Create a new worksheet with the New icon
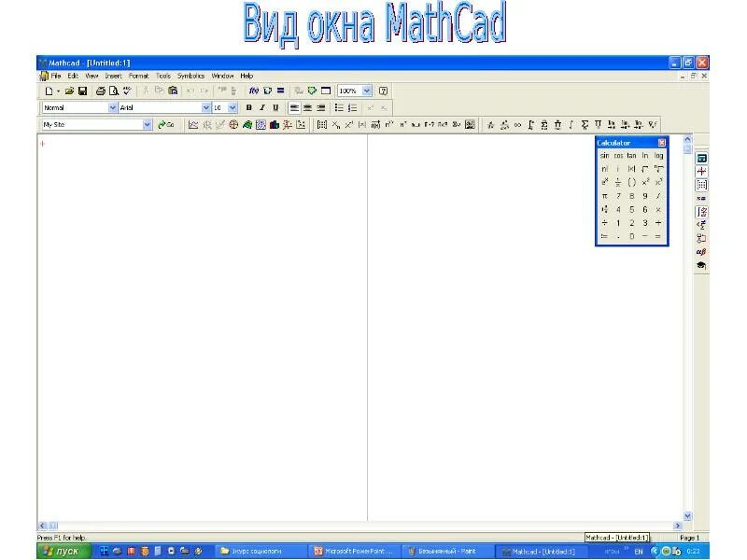747x560 pixels. click(49, 91)
